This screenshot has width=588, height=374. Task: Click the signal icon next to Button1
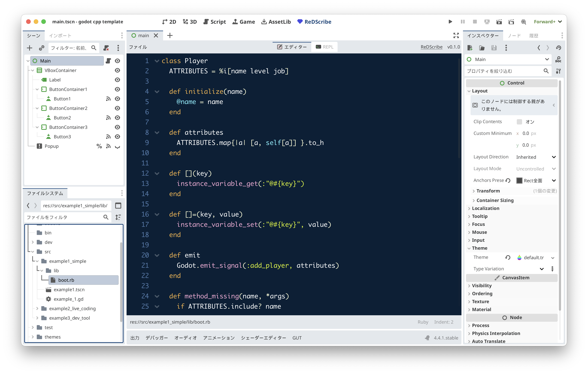108,99
